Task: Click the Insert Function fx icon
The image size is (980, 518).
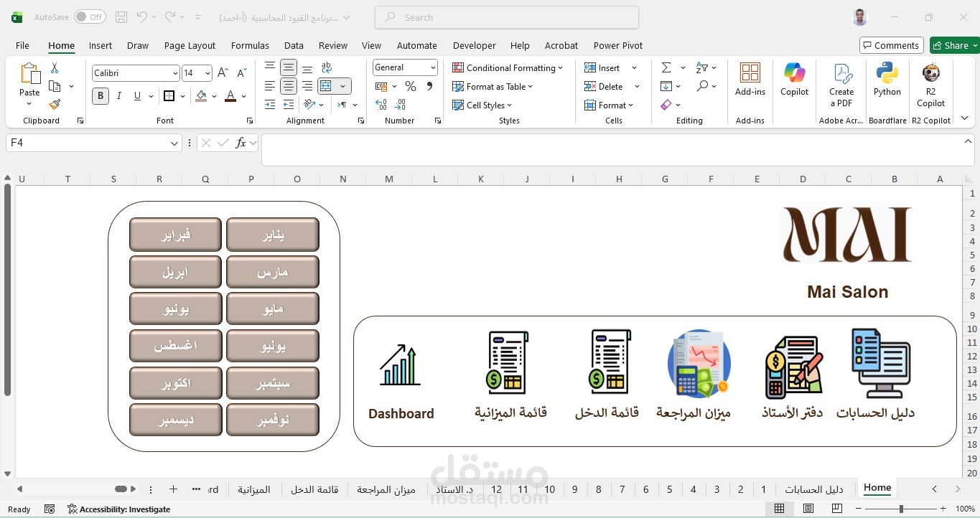Action: coord(241,143)
